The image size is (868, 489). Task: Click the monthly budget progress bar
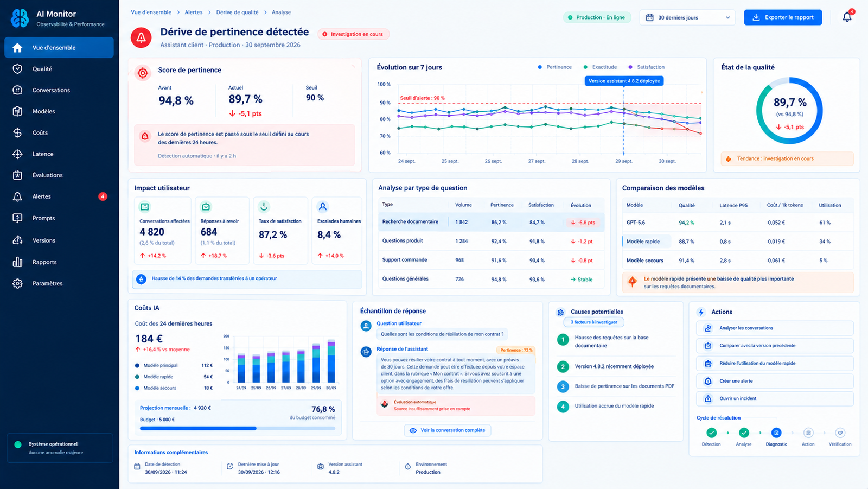coord(238,429)
